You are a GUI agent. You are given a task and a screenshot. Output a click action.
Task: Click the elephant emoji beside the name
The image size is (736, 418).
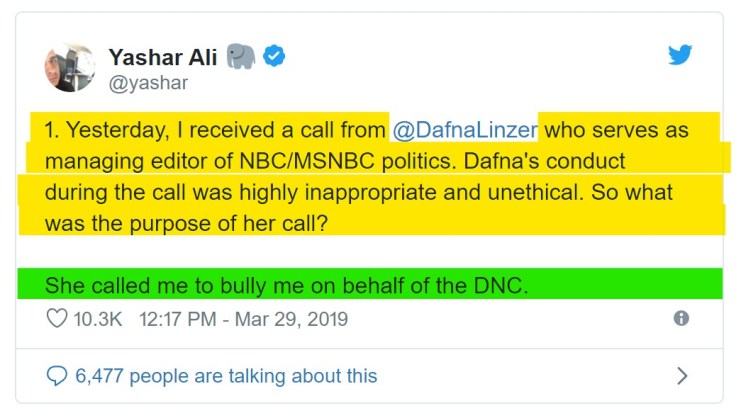pyautogui.click(x=240, y=57)
